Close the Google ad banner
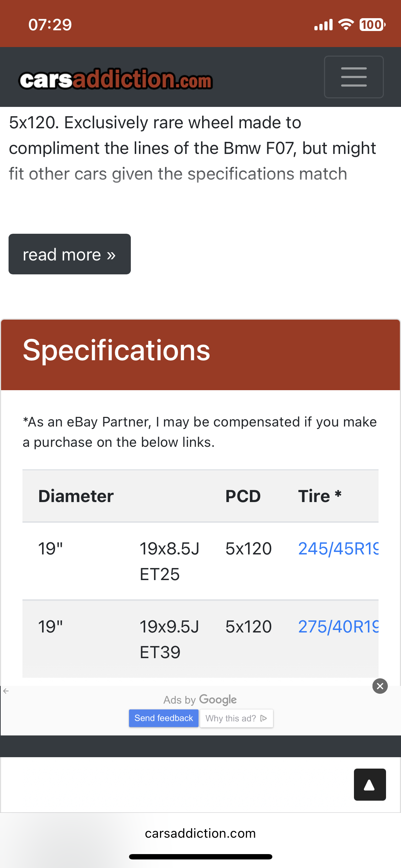 pos(380,686)
